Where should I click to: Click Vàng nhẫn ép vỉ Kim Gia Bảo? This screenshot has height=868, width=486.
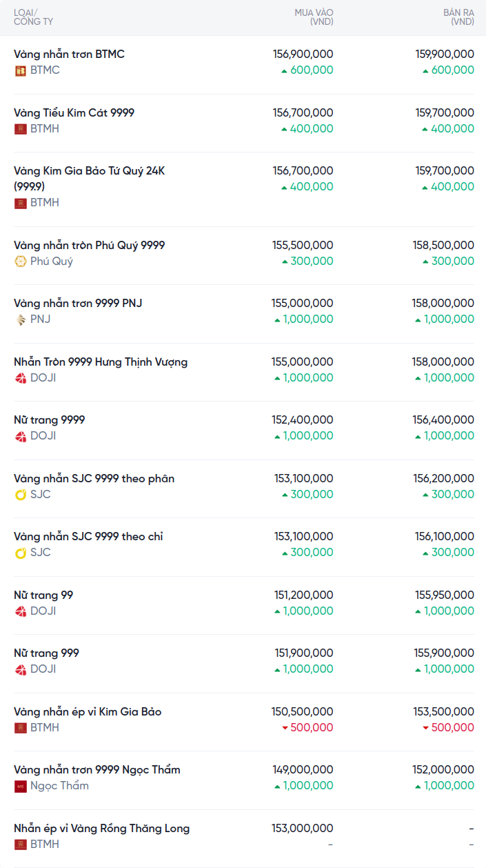(88, 711)
